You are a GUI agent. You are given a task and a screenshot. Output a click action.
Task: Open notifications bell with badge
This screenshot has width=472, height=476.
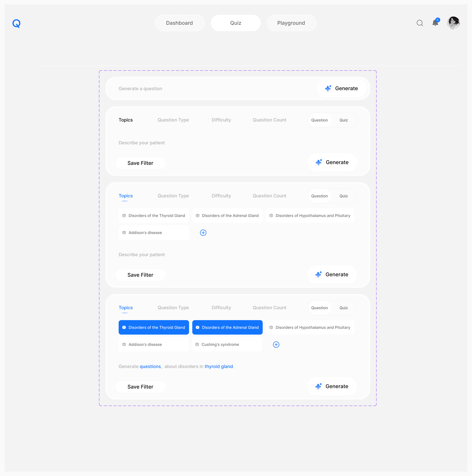click(435, 23)
